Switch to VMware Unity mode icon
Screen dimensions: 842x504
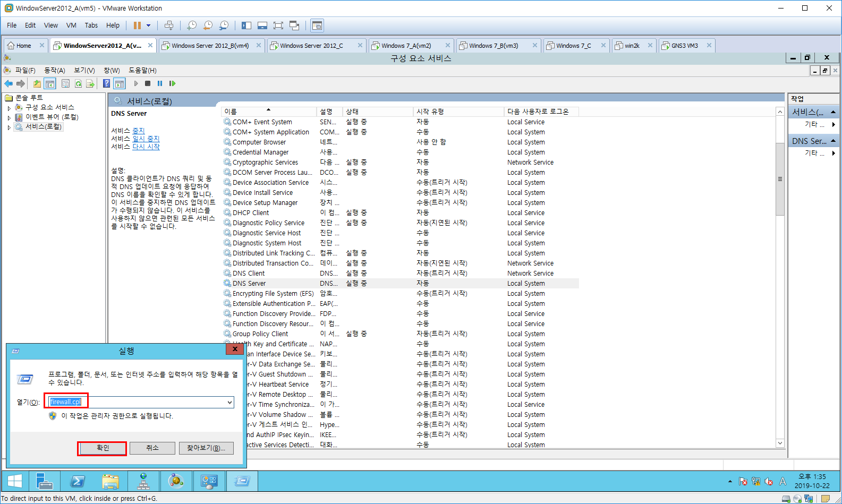[x=294, y=25]
